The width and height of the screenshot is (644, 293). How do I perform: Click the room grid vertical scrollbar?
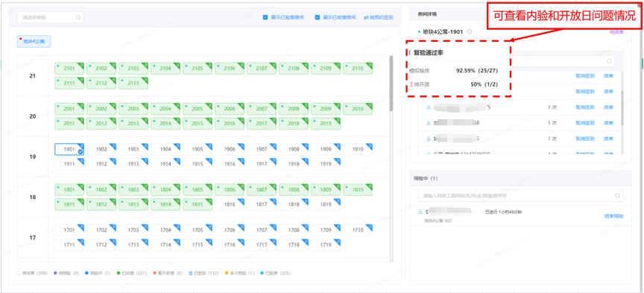391,84
